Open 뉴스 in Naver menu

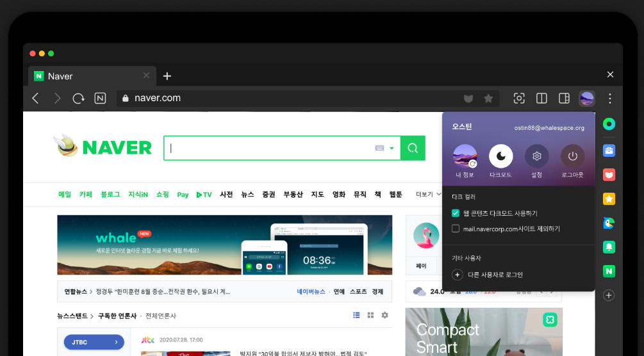[247, 194]
